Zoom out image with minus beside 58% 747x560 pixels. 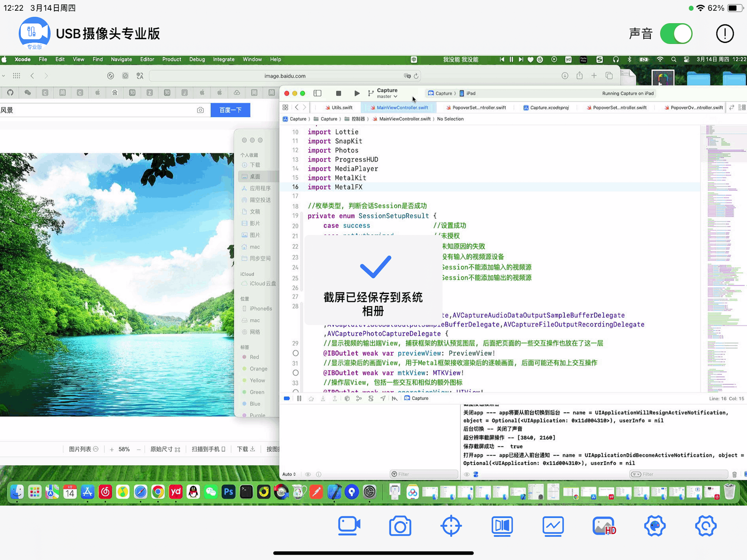point(138,449)
